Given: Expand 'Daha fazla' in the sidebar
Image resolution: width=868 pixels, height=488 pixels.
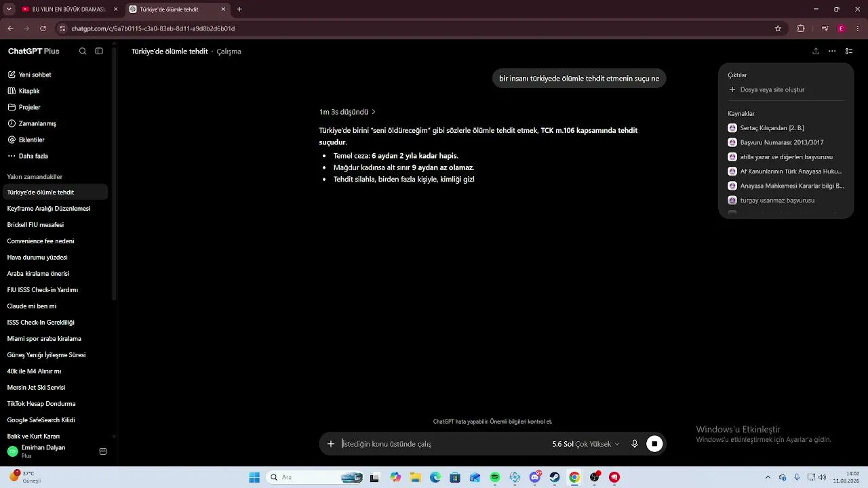Looking at the screenshot, I should (54, 156).
